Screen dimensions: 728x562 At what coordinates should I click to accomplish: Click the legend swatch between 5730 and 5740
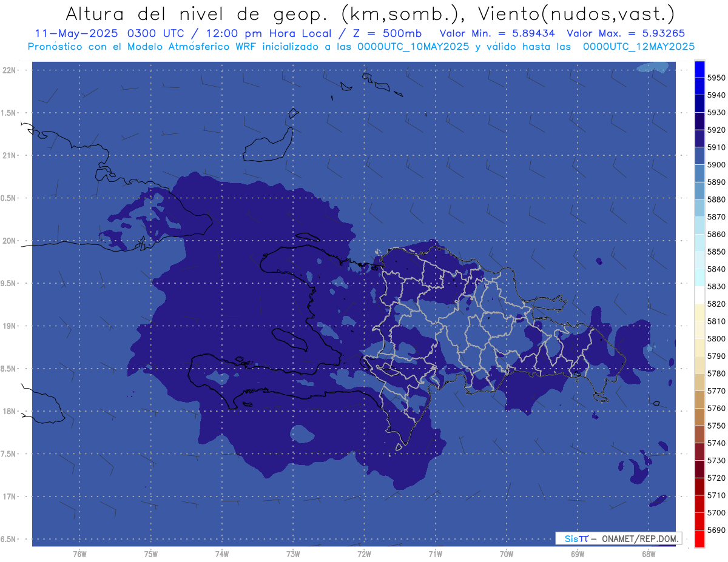tap(699, 452)
